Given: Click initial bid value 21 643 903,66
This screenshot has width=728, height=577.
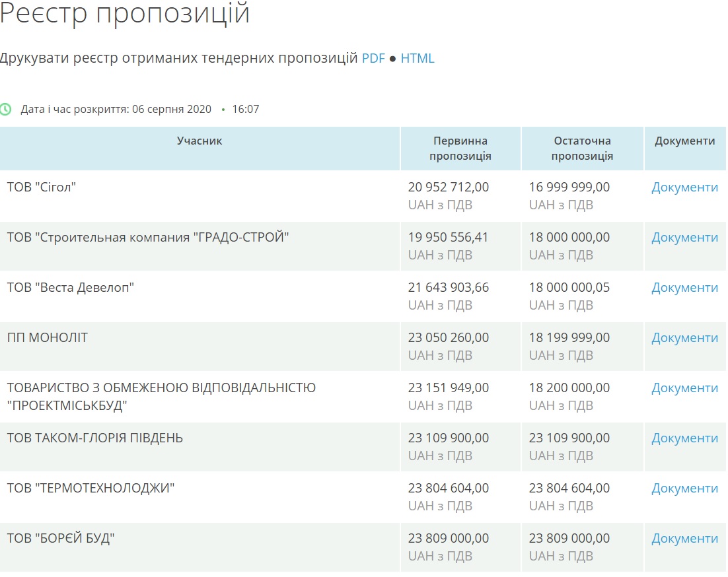Looking at the screenshot, I should click(x=449, y=288).
